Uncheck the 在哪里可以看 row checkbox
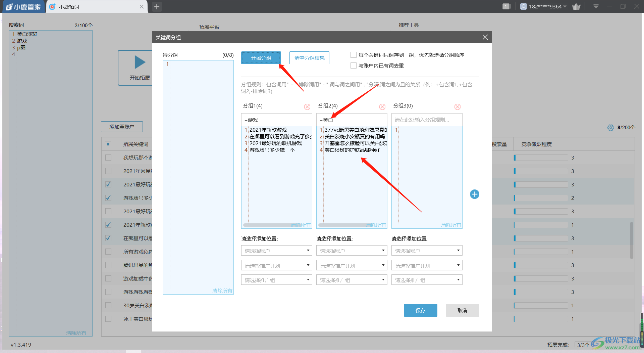The height and width of the screenshot is (353, 644). coord(108,238)
